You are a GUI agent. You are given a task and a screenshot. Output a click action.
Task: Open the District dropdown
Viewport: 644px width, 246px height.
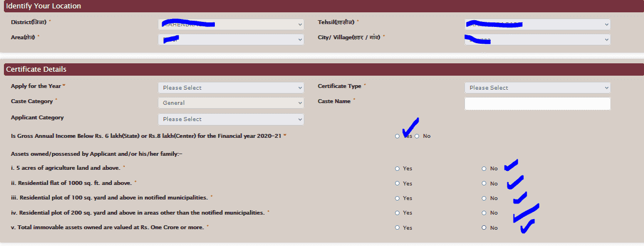231,25
